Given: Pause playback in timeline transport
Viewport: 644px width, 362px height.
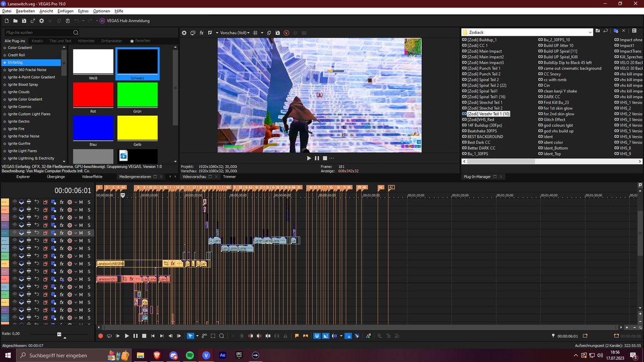Looking at the screenshot, I should click(x=135, y=336).
